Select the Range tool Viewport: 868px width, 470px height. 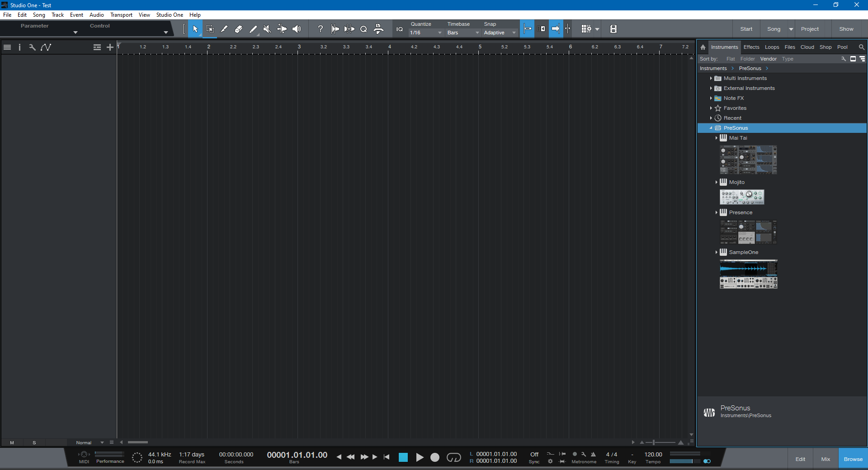[210, 29]
